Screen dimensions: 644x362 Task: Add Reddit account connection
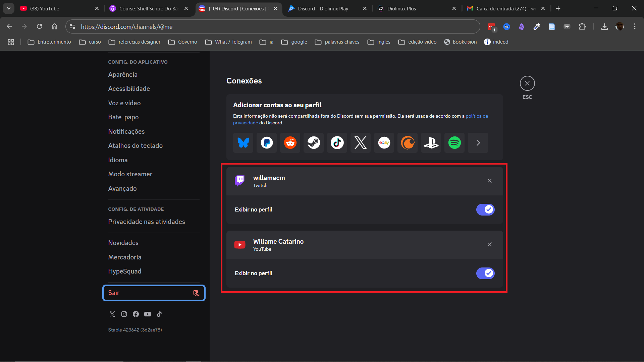pos(290,143)
